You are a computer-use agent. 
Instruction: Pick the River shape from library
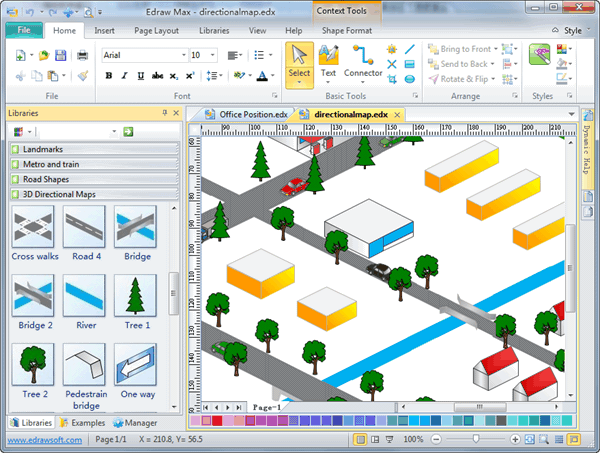click(x=84, y=303)
